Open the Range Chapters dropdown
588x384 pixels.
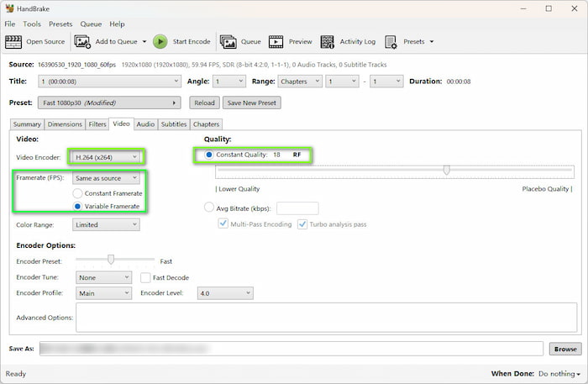[300, 82]
